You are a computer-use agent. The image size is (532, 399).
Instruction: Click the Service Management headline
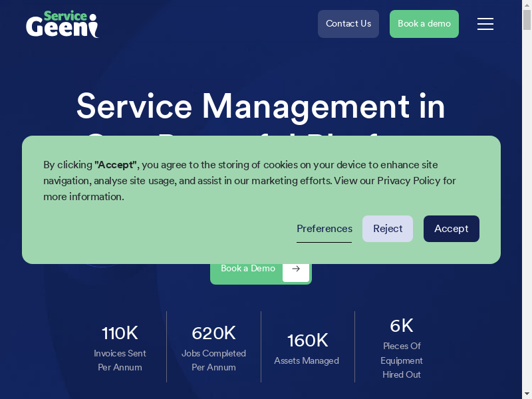pos(261,106)
